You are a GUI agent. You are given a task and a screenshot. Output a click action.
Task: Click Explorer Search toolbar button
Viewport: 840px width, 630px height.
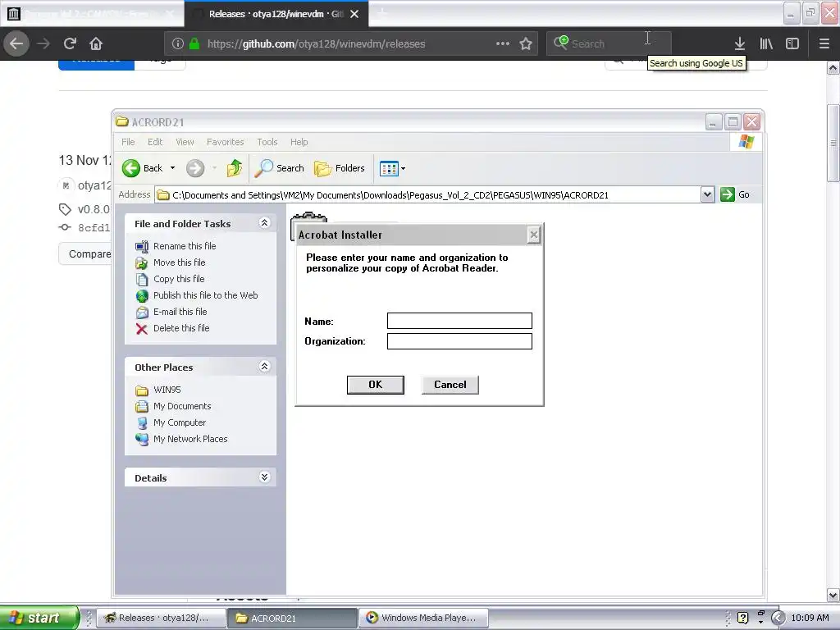279,168
